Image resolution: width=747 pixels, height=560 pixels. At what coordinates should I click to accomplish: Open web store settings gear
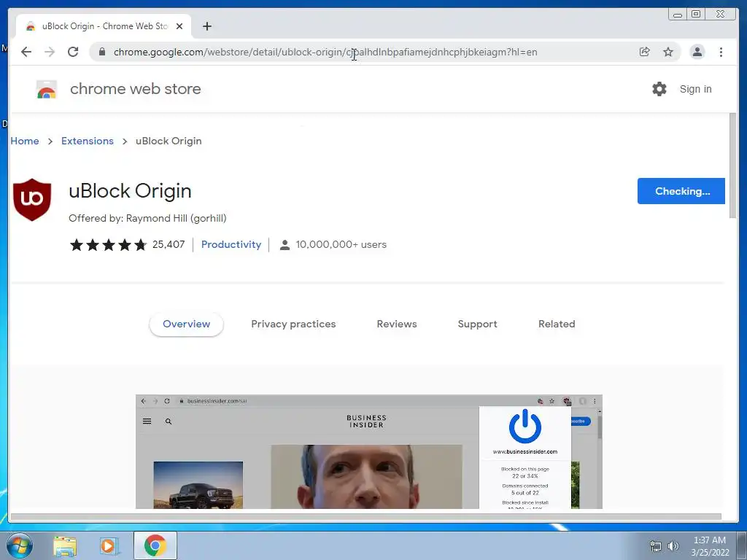(x=659, y=89)
